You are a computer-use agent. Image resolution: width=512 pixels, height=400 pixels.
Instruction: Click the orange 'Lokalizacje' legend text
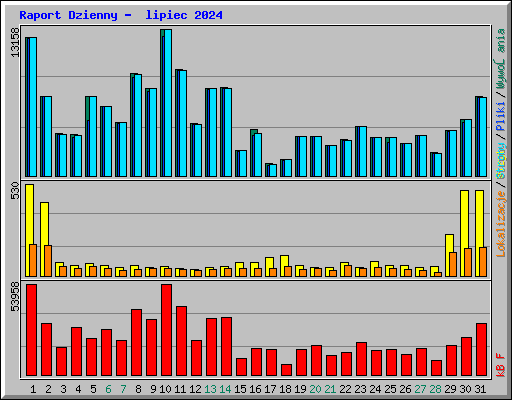pos(501,224)
